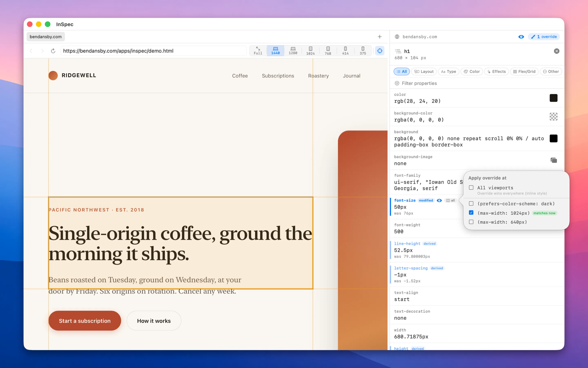Select the 1024 viewport preset
Viewport: 588px width, 368px height.
[x=310, y=51]
